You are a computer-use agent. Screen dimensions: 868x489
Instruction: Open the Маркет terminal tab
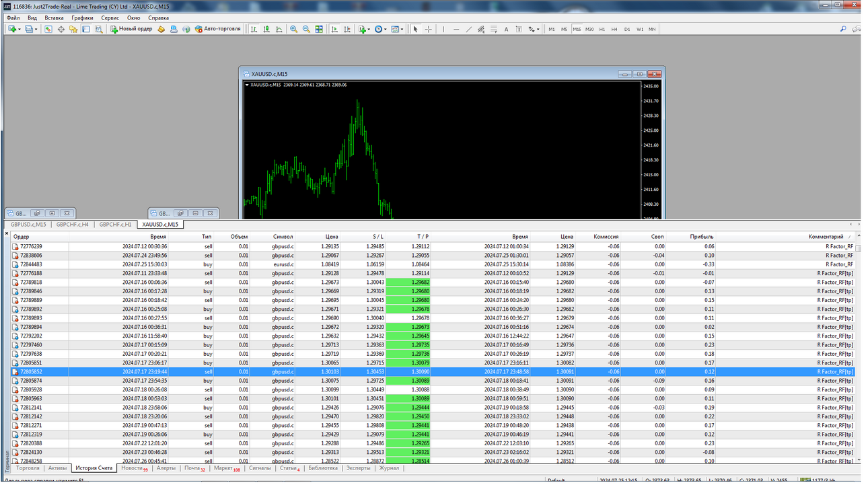(227, 468)
